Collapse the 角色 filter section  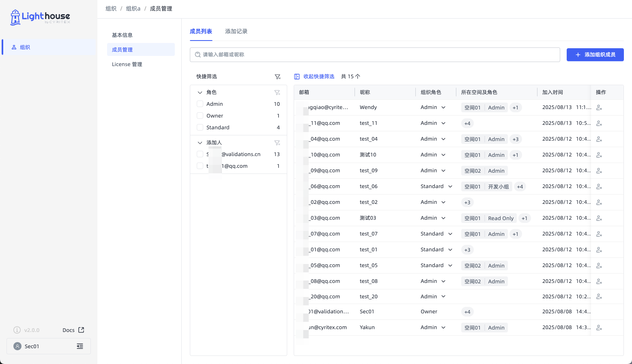(x=200, y=92)
